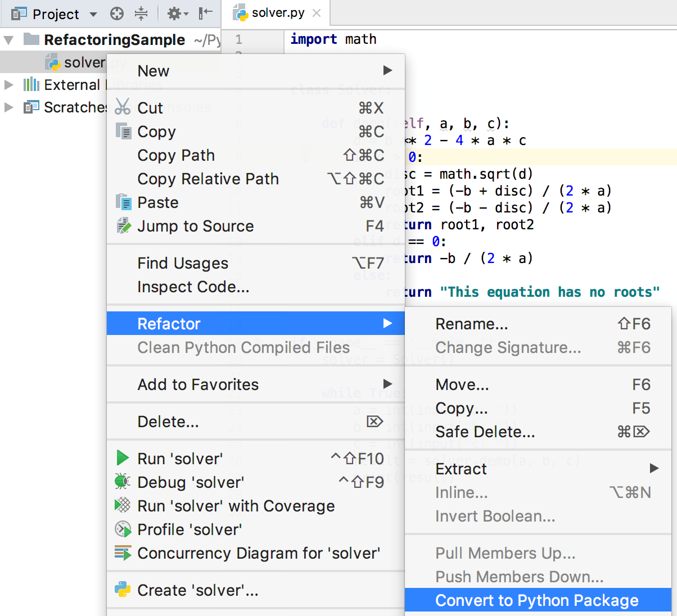The width and height of the screenshot is (677, 616).
Task: Open Concurrency Diagram for 'solver'
Action: coord(121,553)
